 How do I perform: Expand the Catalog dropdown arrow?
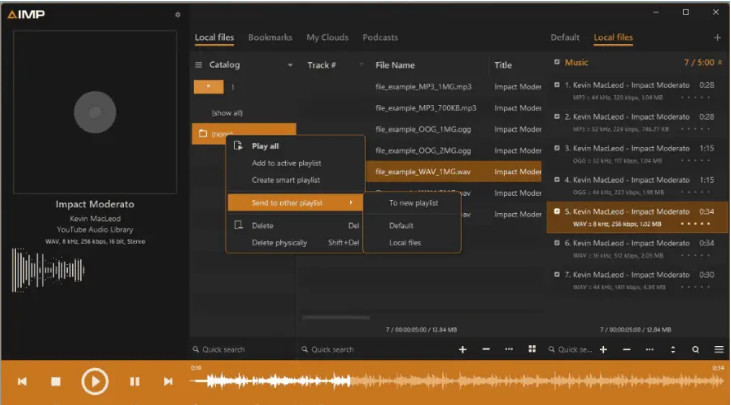point(290,65)
